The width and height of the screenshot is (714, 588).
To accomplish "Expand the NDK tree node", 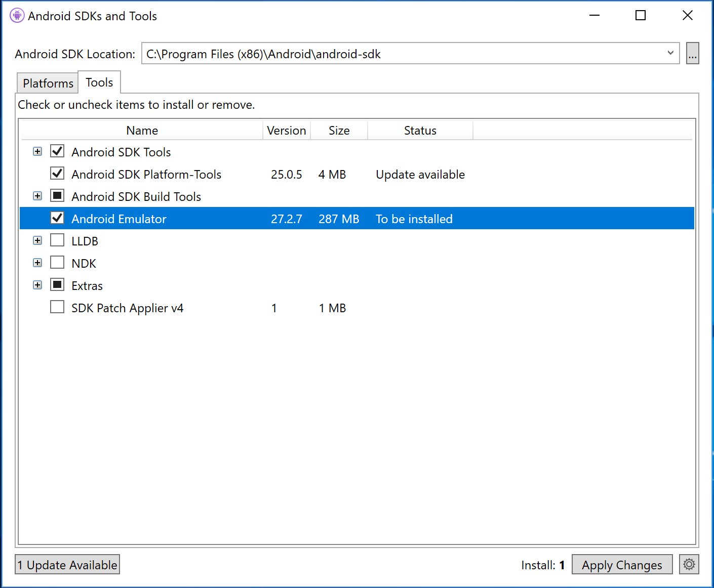I will (x=37, y=262).
